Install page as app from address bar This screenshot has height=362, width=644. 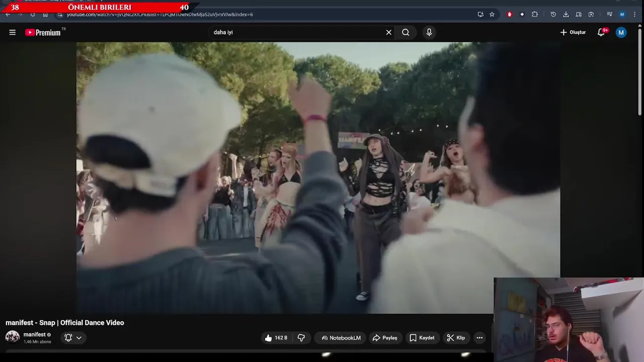click(480, 14)
